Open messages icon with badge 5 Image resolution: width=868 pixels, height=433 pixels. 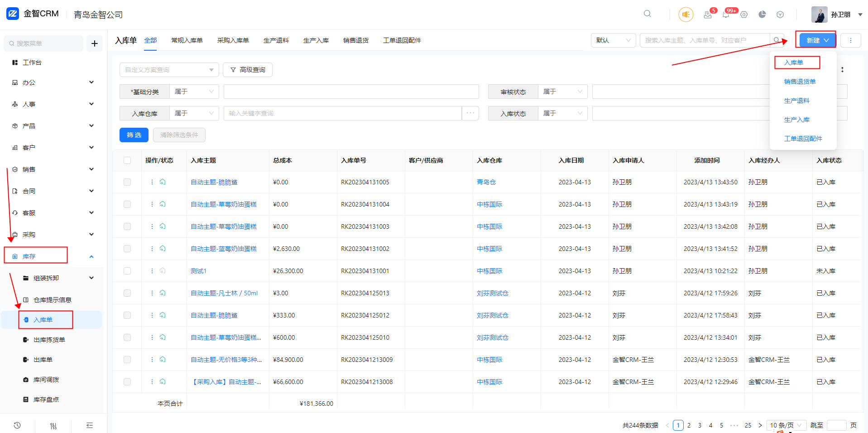click(708, 15)
